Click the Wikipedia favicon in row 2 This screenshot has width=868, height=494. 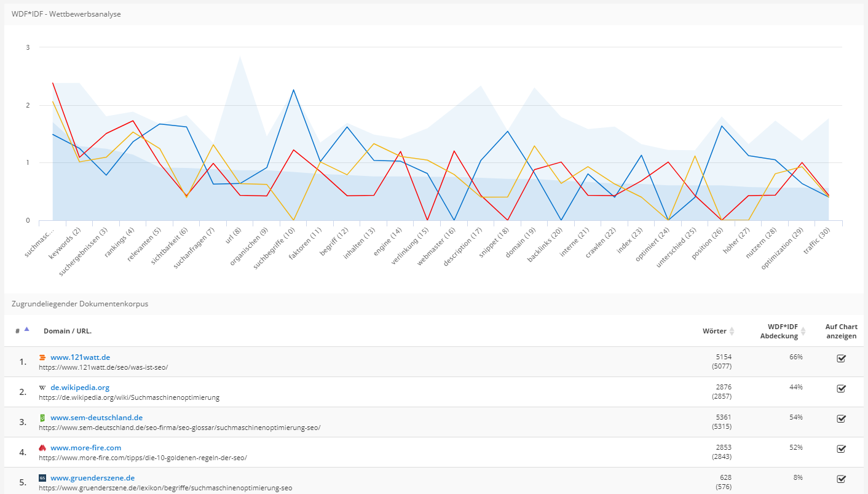[x=42, y=388]
